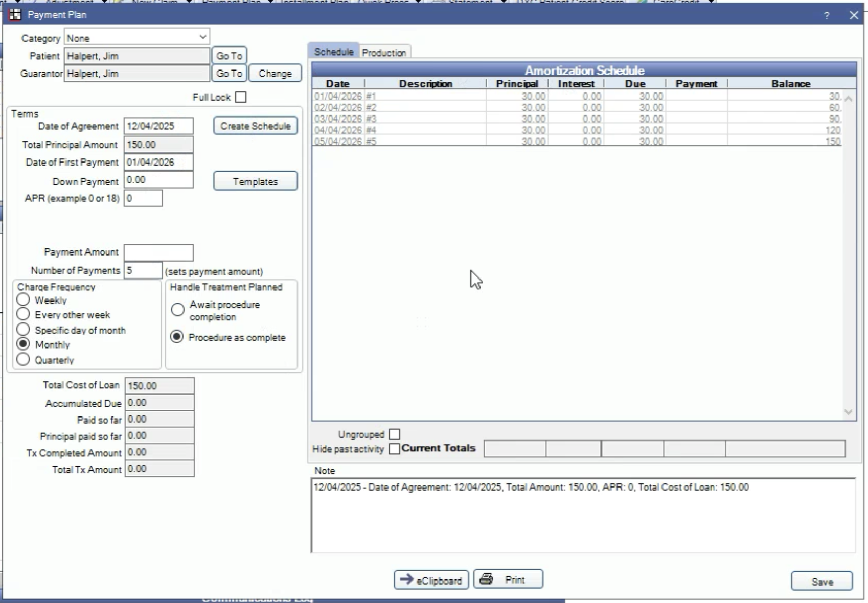Send plan to eClipboard
Viewport: 868px width, 603px height.
431,580
